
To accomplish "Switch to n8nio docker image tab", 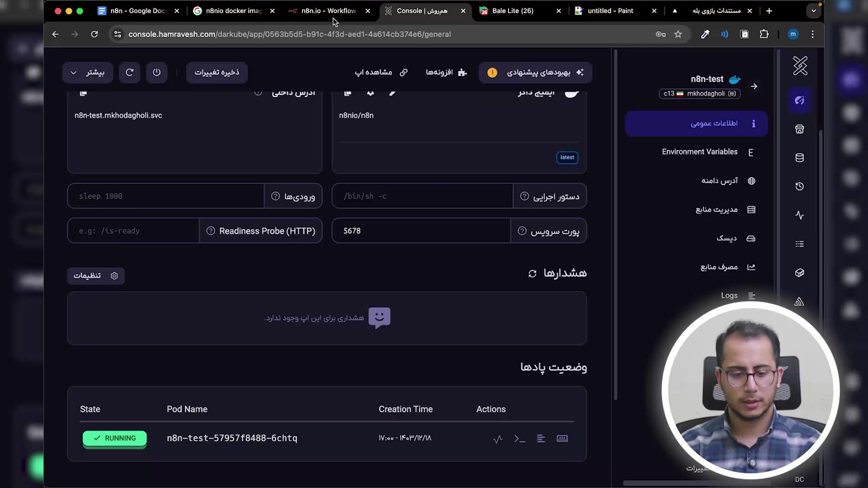I will coord(234,11).
